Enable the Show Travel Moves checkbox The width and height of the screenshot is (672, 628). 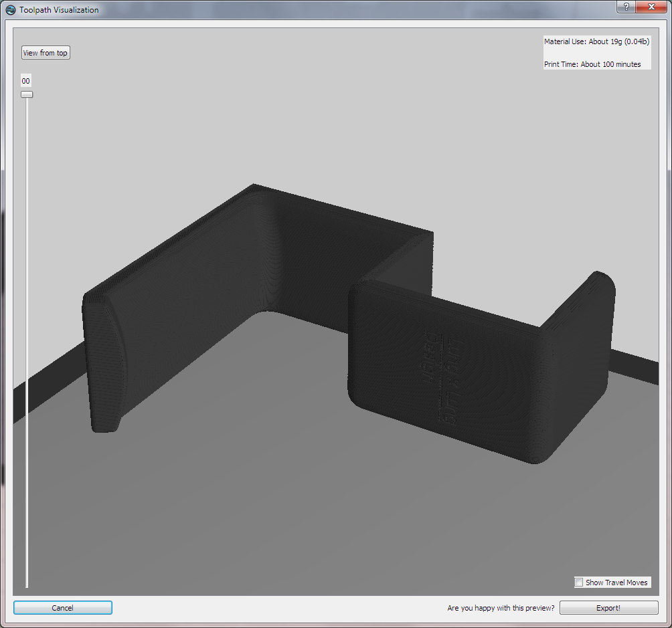point(578,582)
